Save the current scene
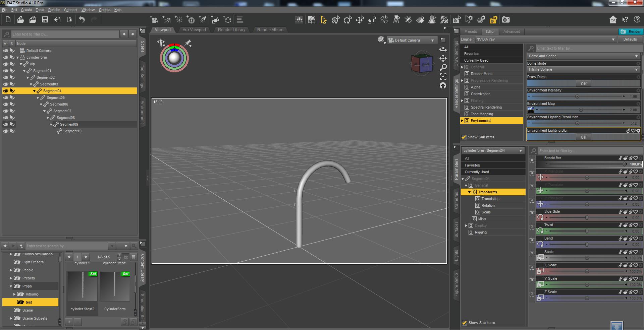644x330 pixels. pos(45,20)
